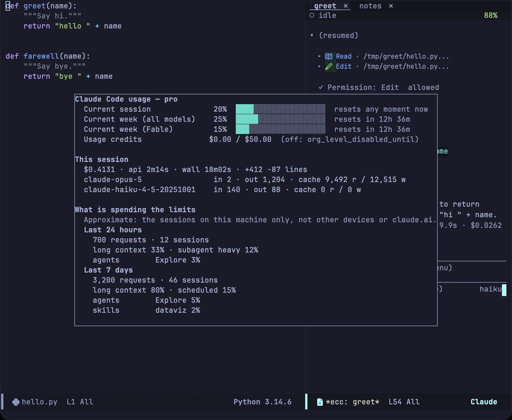The image size is (512, 420).
Task: Click the Edit pencil icon
Action: click(329, 66)
